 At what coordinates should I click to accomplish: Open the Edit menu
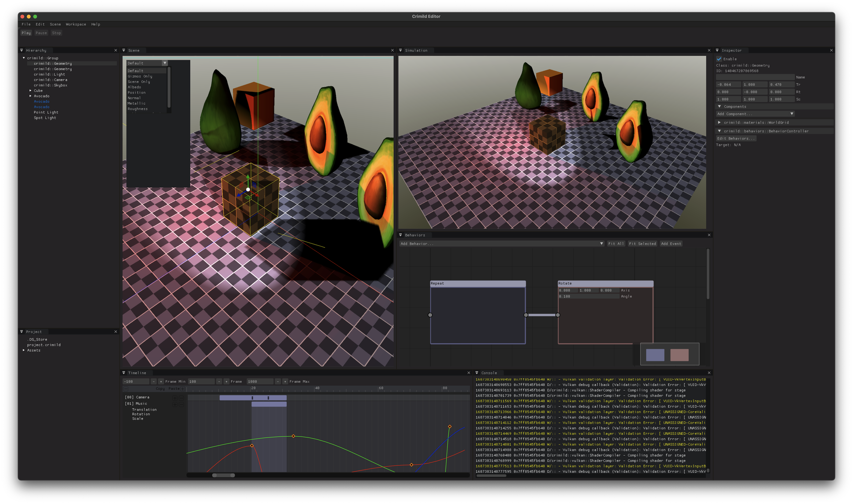[40, 24]
